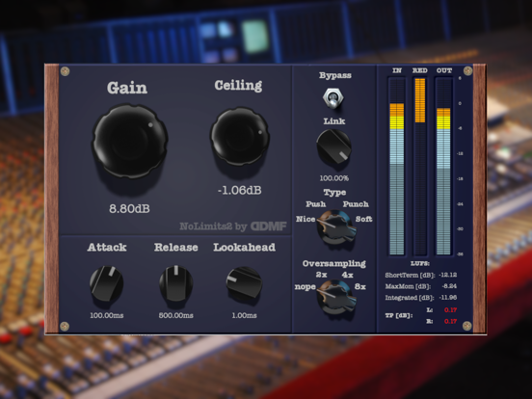The image size is (532, 399).
Task: Click the Integrated LUFS value -11.96
Action: [x=448, y=297]
